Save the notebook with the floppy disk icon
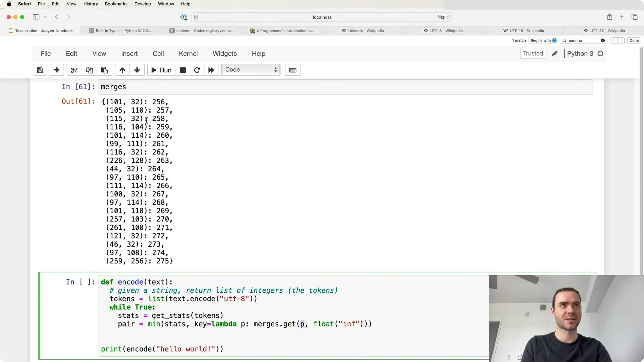The width and height of the screenshot is (644, 362). pyautogui.click(x=40, y=70)
